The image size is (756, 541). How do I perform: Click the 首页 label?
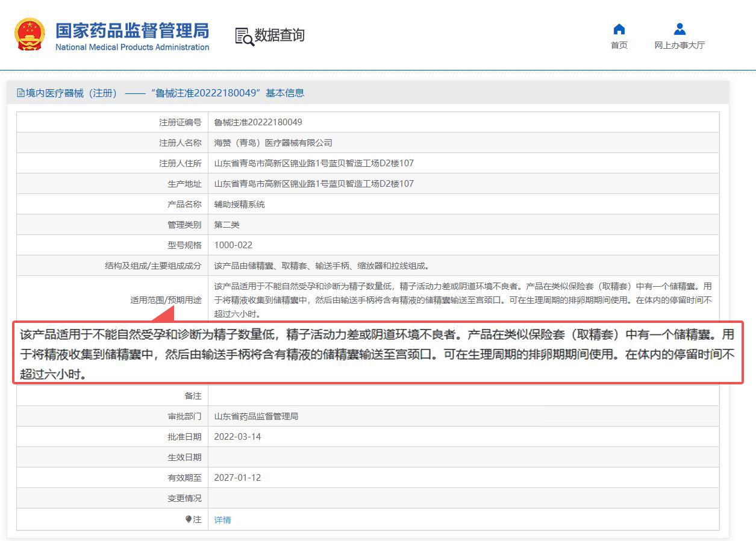(x=619, y=45)
